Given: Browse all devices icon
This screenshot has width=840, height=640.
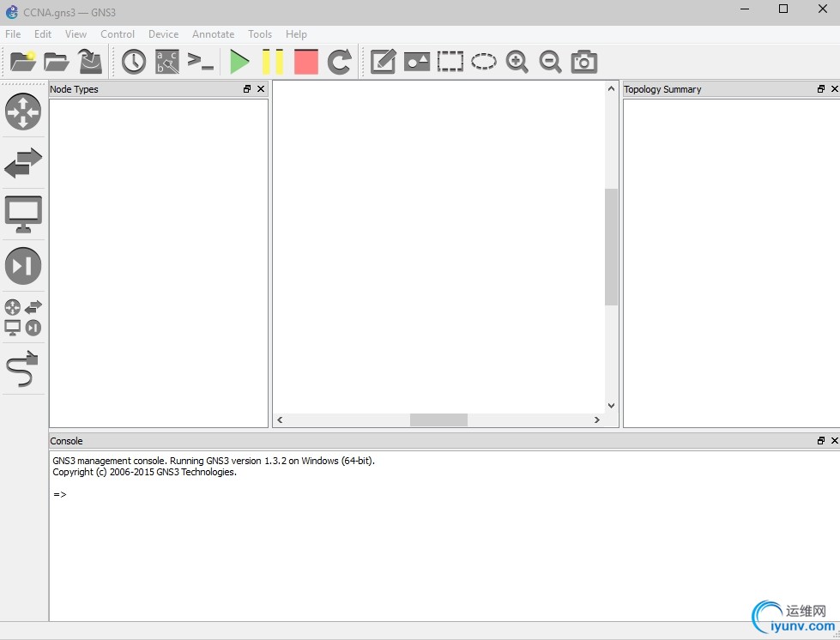Looking at the screenshot, I should 23,317.
